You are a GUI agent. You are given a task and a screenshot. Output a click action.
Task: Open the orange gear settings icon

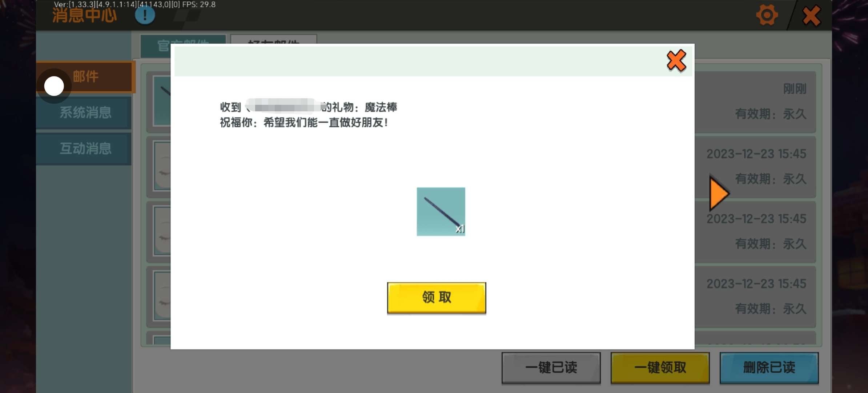point(767,15)
